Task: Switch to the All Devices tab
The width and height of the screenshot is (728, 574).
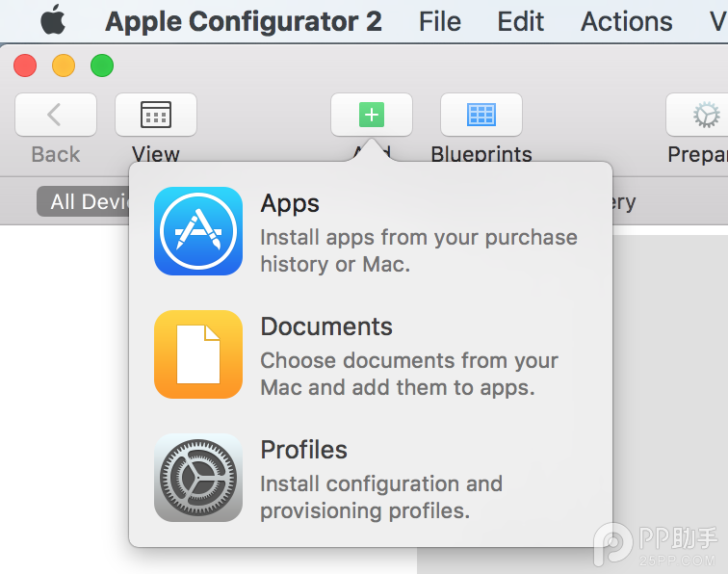Action: click(x=87, y=201)
